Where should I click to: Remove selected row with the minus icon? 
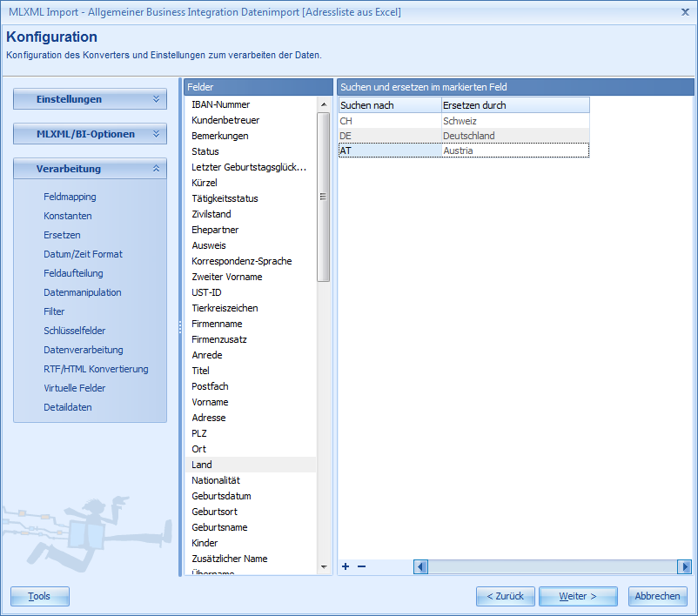click(359, 566)
